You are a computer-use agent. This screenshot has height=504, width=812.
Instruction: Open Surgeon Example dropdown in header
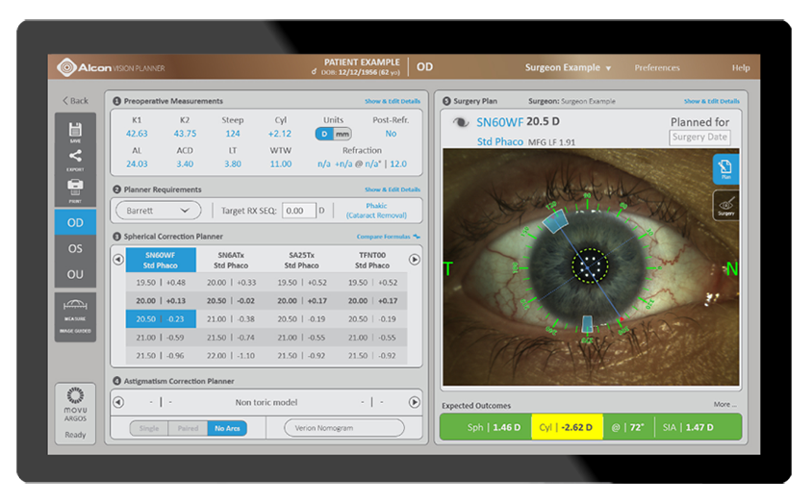(568, 68)
